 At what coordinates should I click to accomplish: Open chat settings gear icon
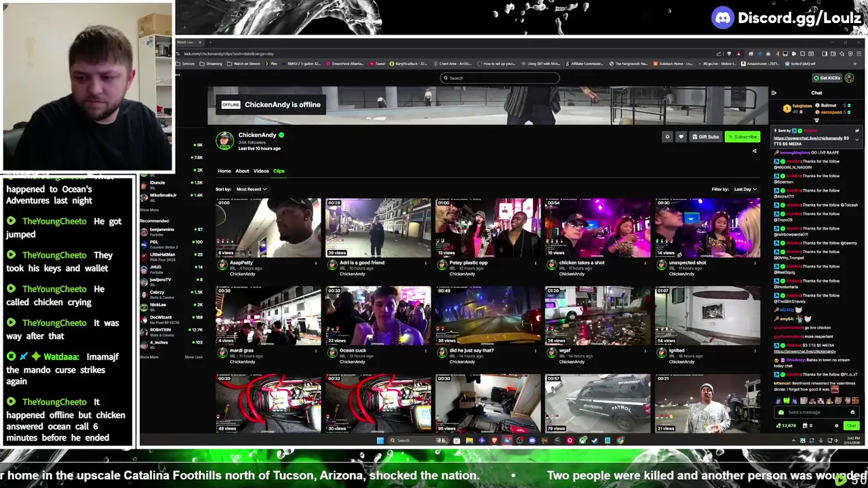click(836, 426)
